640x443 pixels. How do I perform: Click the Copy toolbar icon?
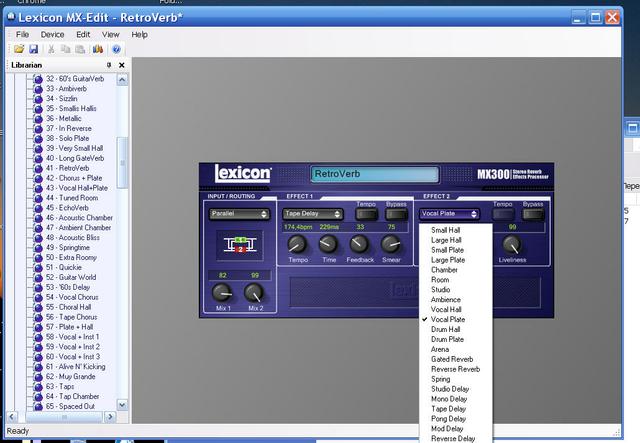click(x=66, y=49)
